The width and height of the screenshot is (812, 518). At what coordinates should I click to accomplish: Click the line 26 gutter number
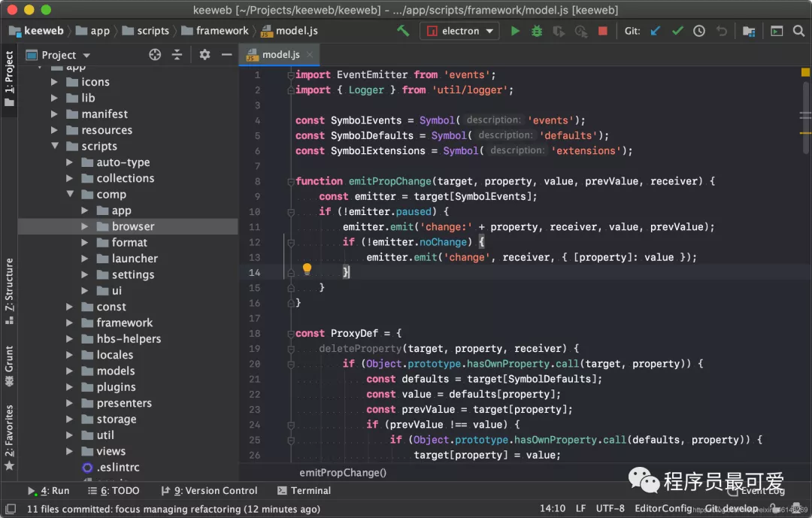click(254, 456)
